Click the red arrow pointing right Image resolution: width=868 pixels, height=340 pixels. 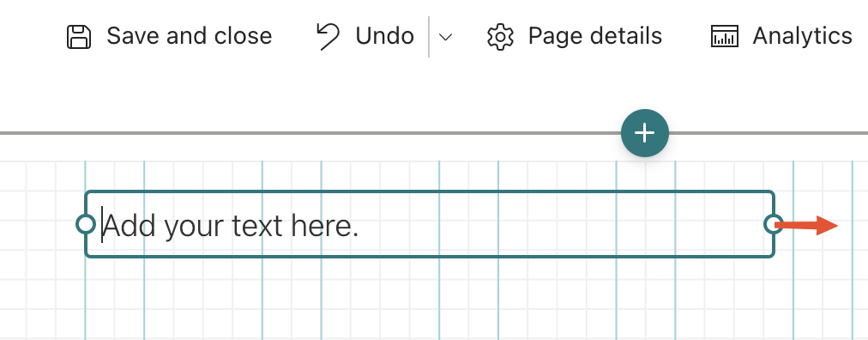point(806,225)
